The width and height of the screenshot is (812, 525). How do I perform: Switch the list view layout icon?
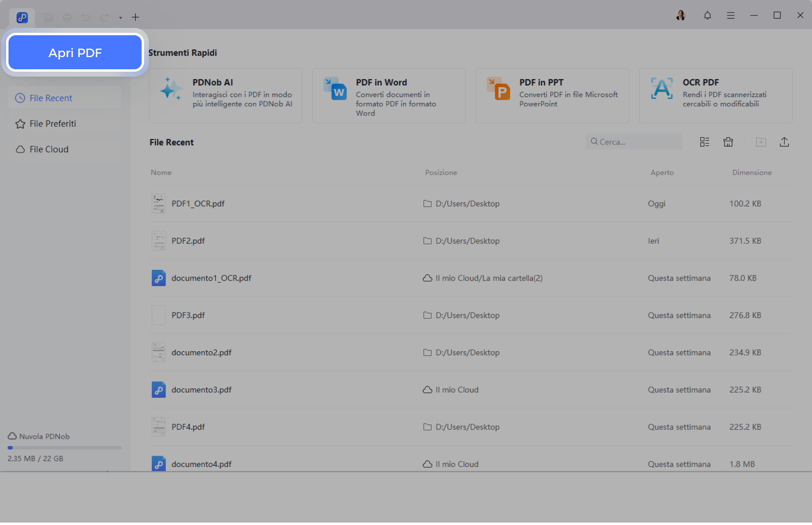[705, 142]
